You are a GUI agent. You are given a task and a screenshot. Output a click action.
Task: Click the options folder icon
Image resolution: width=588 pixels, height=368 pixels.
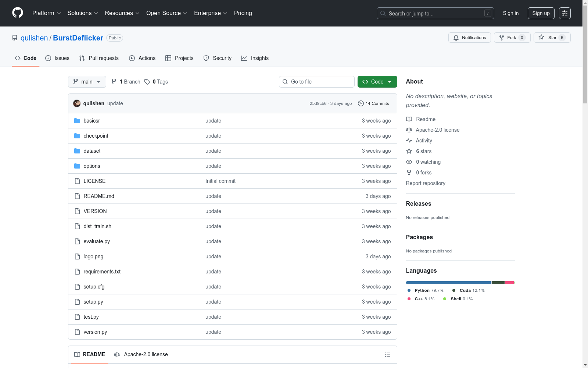77,166
